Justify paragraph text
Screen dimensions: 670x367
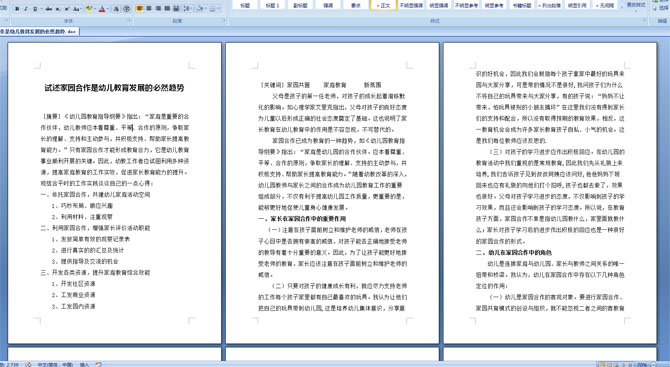pyautogui.click(x=167, y=9)
